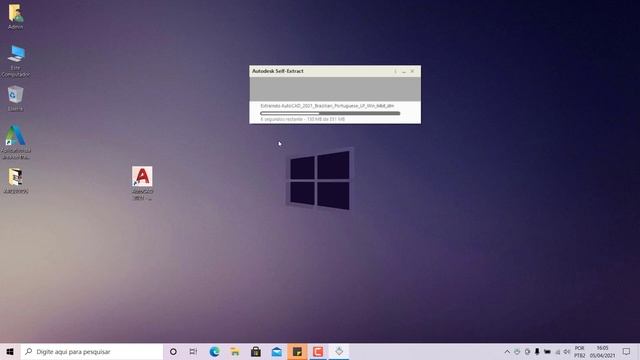Viewport: 640px width, 360px height.
Task: Launch Microsoft Edge from the taskbar
Action: click(x=214, y=351)
